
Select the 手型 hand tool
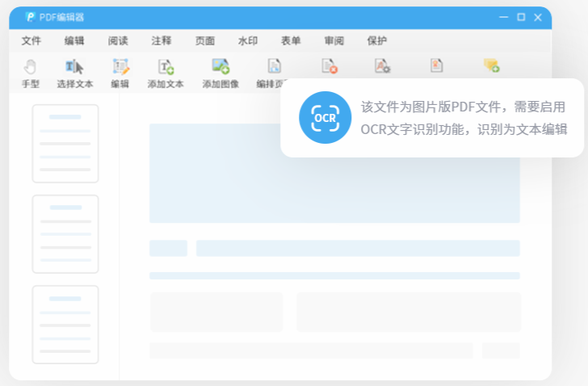(x=31, y=73)
